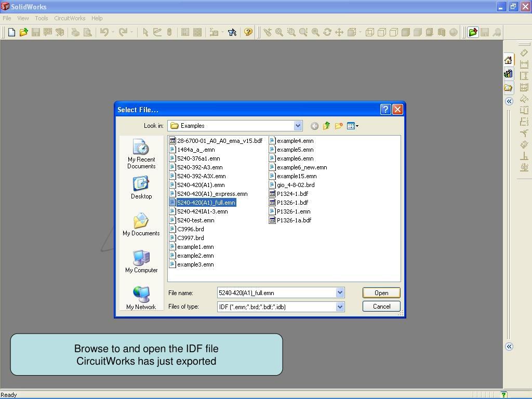Click the Open file icon on main toolbar
This screenshot has width=532, height=399.
click(x=23, y=32)
